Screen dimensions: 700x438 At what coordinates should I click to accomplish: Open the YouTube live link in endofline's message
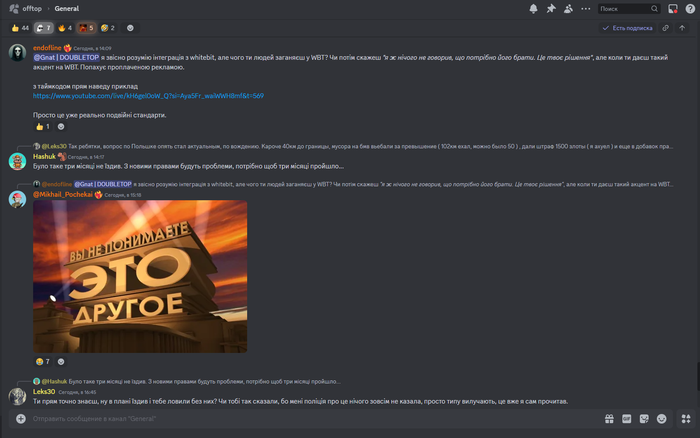(148, 96)
